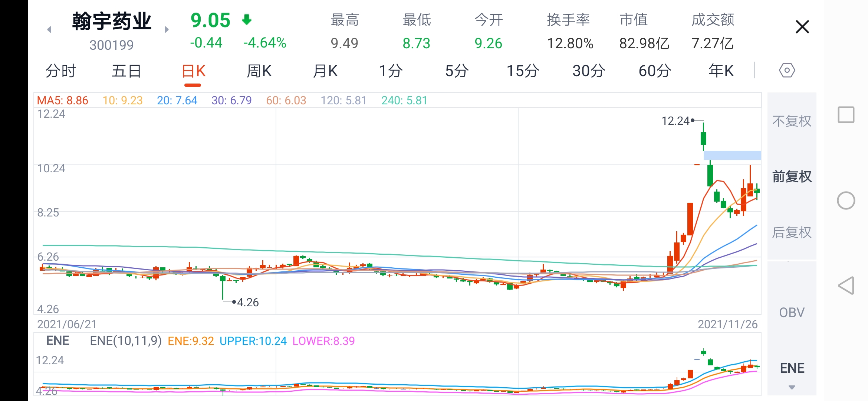Tap stock name 翰宇药业

pos(112,21)
